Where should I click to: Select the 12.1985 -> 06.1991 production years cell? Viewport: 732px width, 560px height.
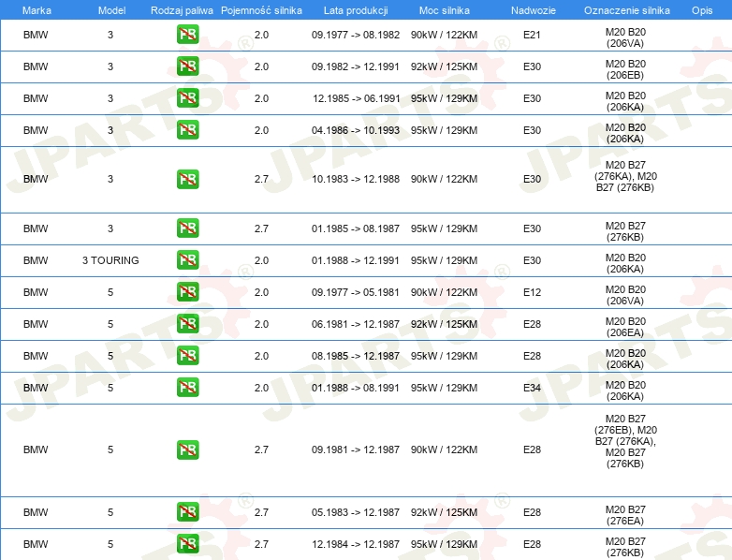coord(357,98)
